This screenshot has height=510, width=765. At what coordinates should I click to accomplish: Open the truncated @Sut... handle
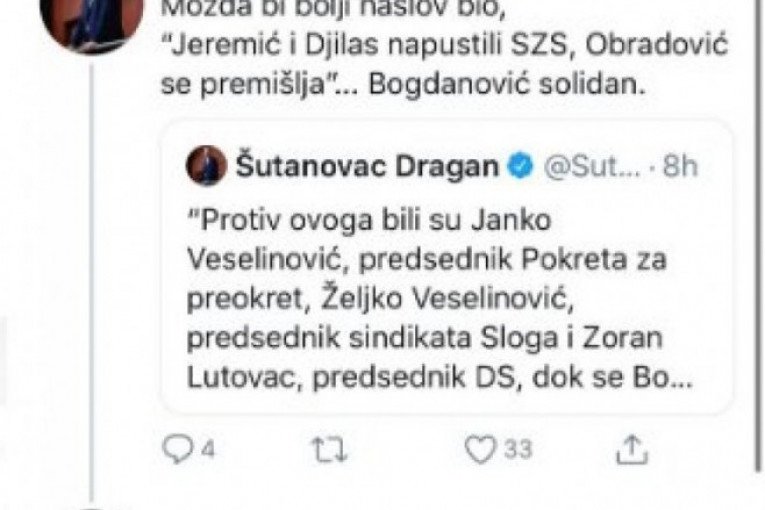[x=592, y=167]
